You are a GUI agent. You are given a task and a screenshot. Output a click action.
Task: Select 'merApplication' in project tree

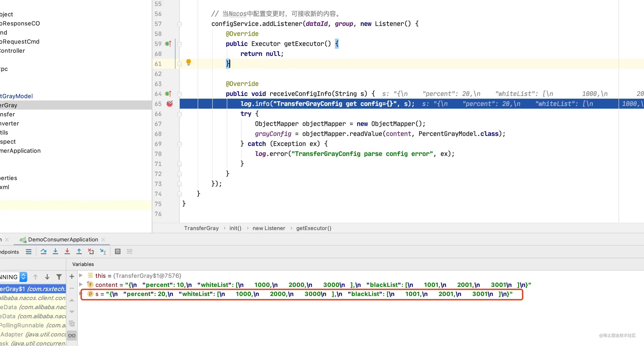pyautogui.click(x=20, y=151)
